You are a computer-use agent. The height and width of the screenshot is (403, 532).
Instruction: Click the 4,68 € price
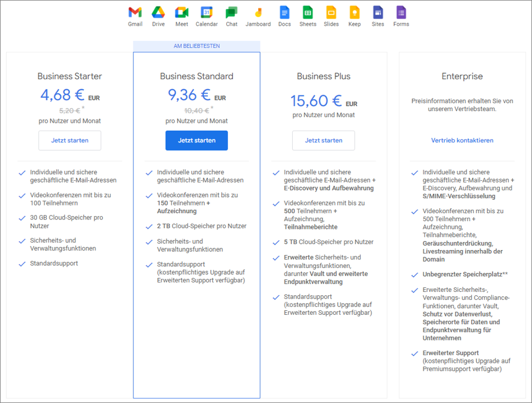(63, 95)
